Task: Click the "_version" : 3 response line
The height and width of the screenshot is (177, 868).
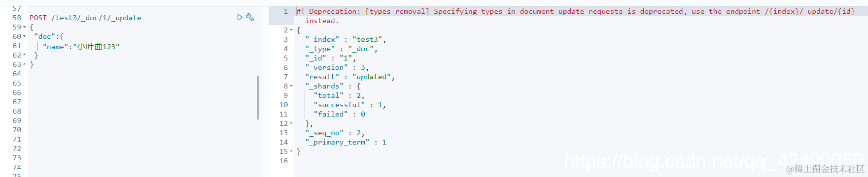Action: 337,67
